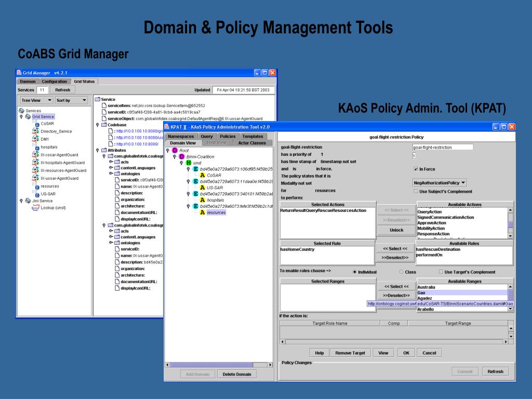532x399 pixels.
Task: Click the Help button in KPAT
Action: pyautogui.click(x=320, y=353)
